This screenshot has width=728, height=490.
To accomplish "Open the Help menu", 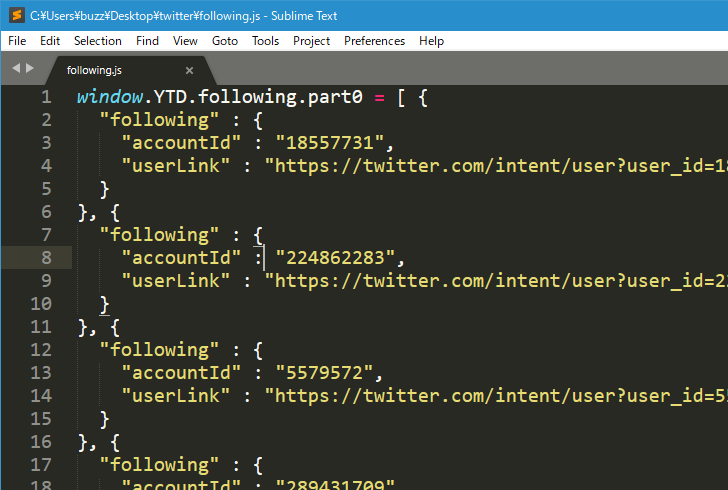I will [431, 41].
